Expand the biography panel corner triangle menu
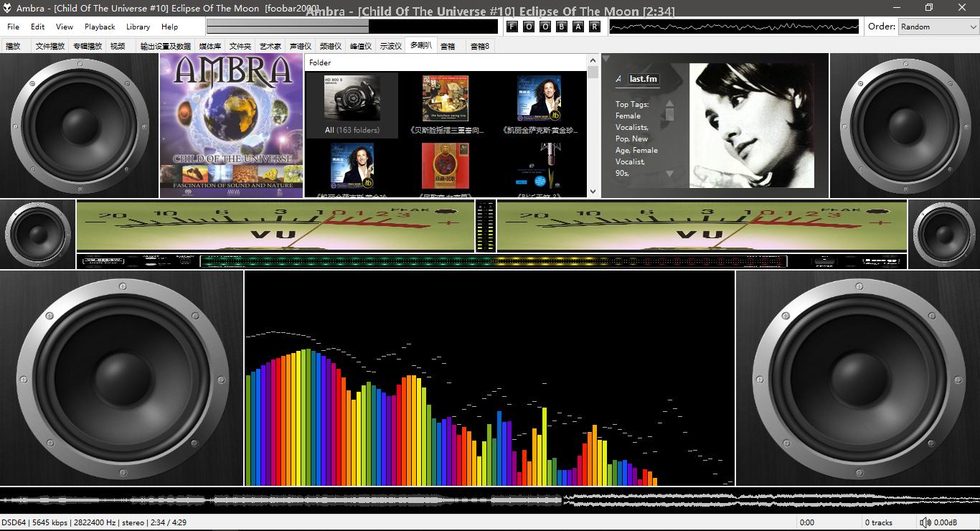Screen dimensions: 980x531 pos(606,59)
